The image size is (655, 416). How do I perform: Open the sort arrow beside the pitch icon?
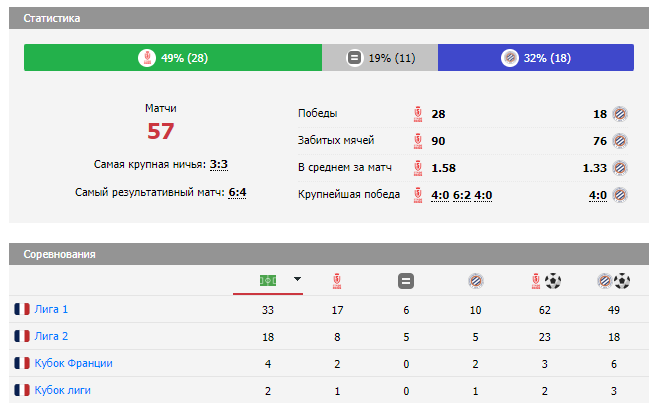point(297,280)
